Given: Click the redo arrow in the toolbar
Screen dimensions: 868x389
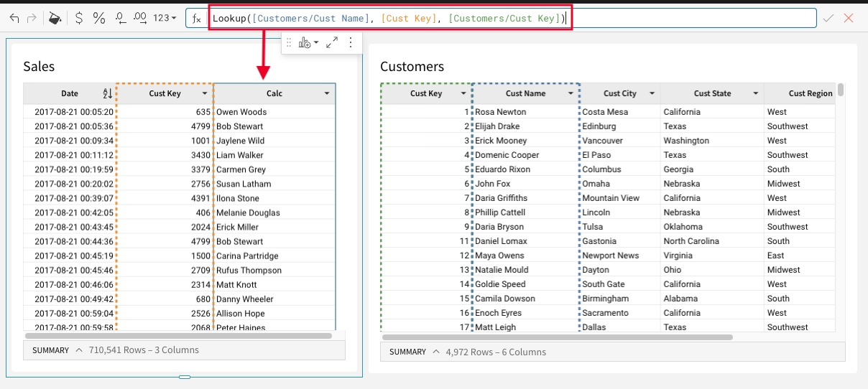Looking at the screenshot, I should (x=32, y=18).
